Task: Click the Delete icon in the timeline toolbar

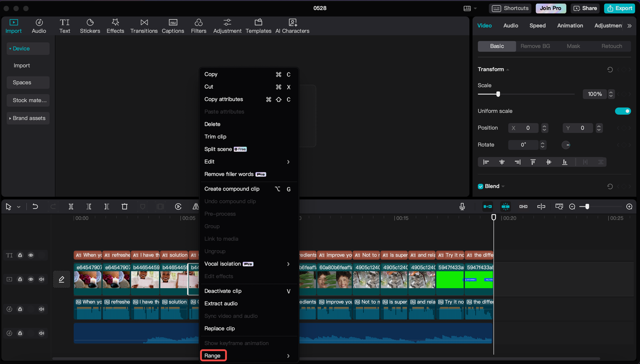Action: 124,206
